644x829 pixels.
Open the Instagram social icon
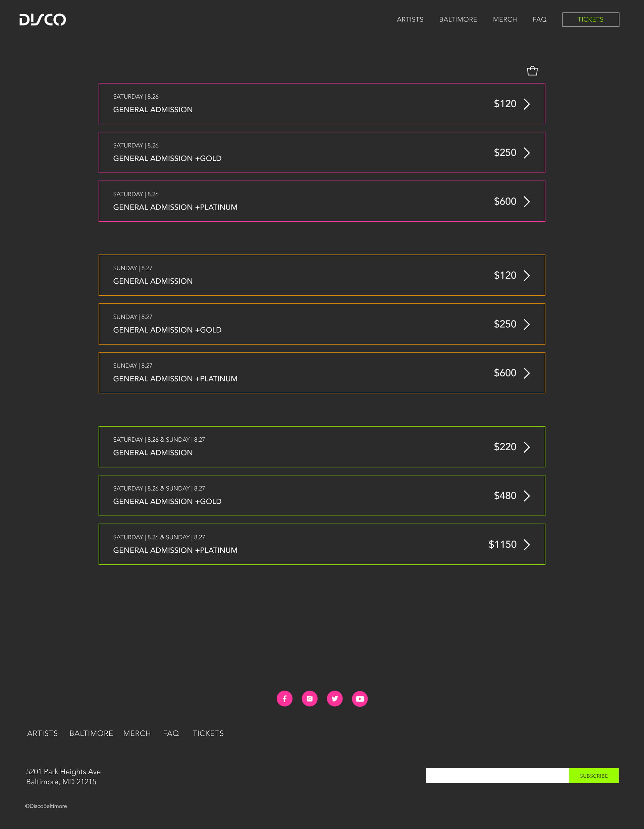[310, 699]
